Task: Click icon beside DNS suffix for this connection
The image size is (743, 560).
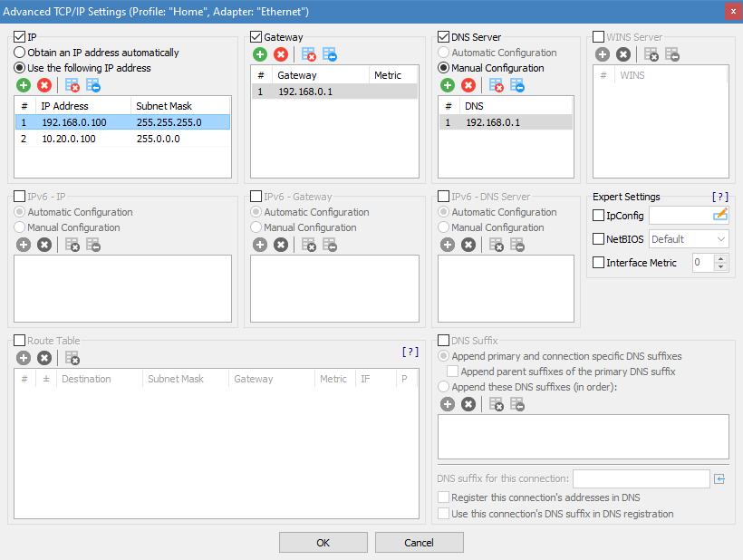Action: point(719,479)
